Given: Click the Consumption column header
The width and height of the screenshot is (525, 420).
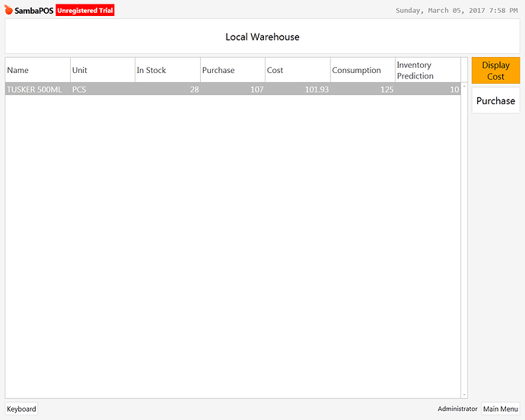Looking at the screenshot, I should [x=362, y=70].
